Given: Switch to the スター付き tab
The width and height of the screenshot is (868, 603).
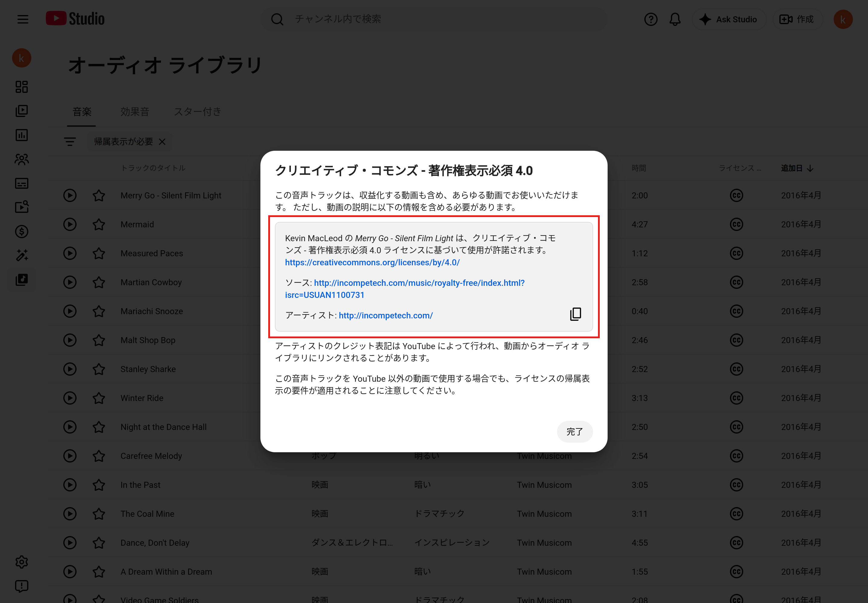Looking at the screenshot, I should [197, 112].
